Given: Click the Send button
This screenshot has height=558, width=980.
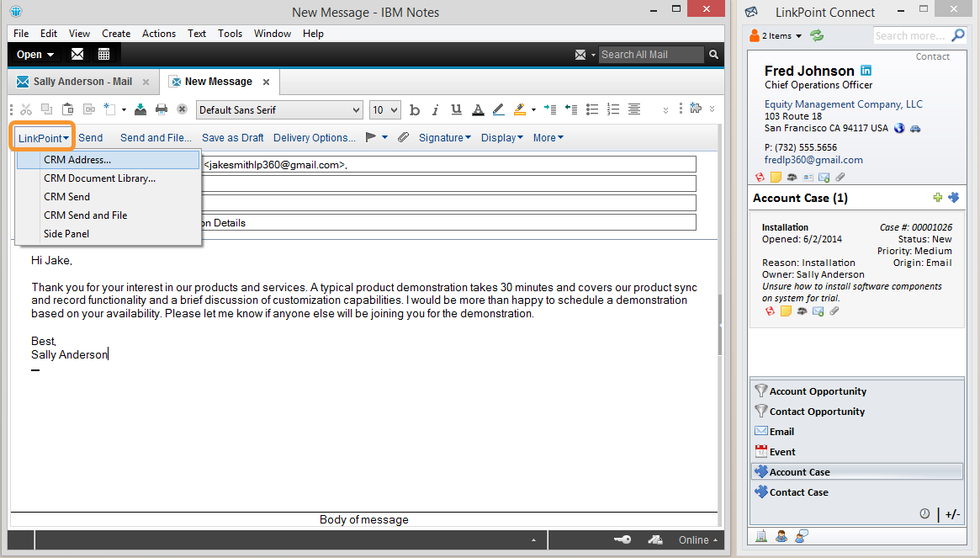Looking at the screenshot, I should click(91, 138).
